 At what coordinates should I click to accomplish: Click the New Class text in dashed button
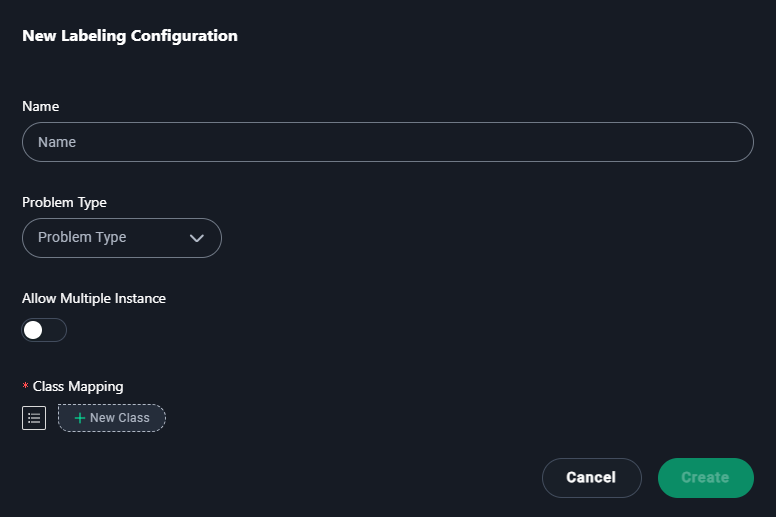point(120,418)
